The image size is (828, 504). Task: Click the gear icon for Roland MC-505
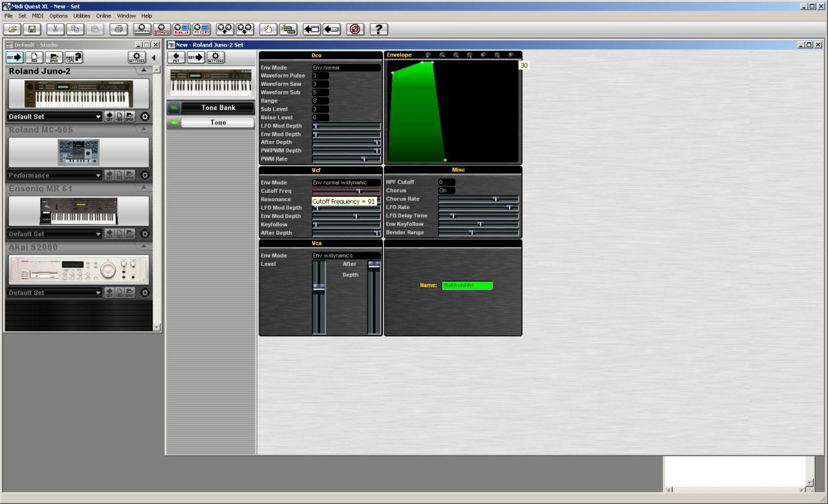145,175
